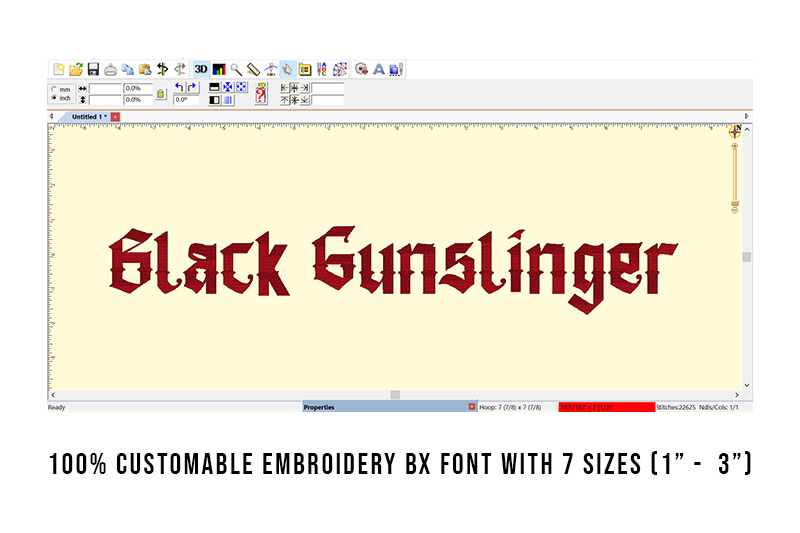Viewport: 800px width, 533px height.
Task: Click the vertical zoom slider handle
Action: click(x=735, y=204)
